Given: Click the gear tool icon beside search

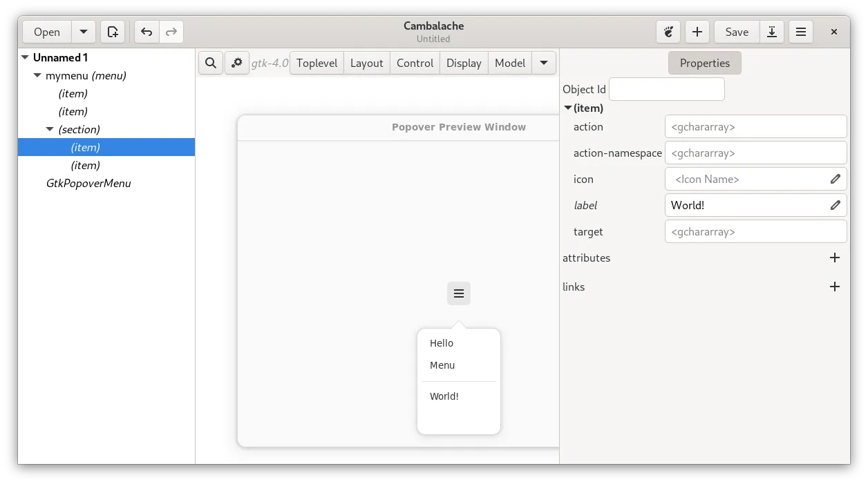Looking at the screenshot, I should pos(237,63).
